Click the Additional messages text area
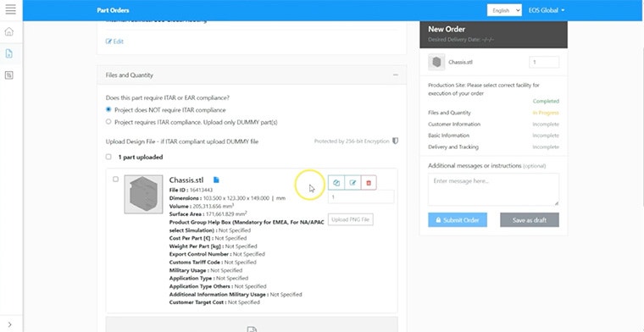Image resolution: width=644 pixels, height=332 pixels. click(x=493, y=189)
